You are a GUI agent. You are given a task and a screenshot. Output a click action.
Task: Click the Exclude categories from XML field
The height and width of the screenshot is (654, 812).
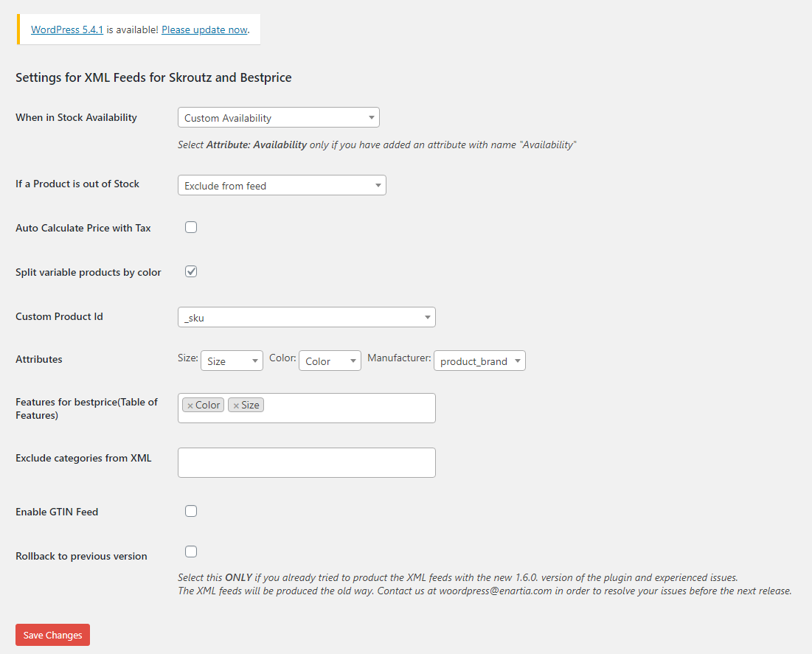307,462
